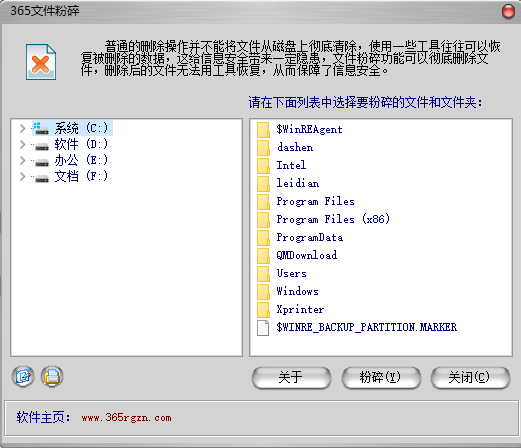Expand the 系统 (C:) drive node
521x448 pixels.
click(x=22, y=128)
